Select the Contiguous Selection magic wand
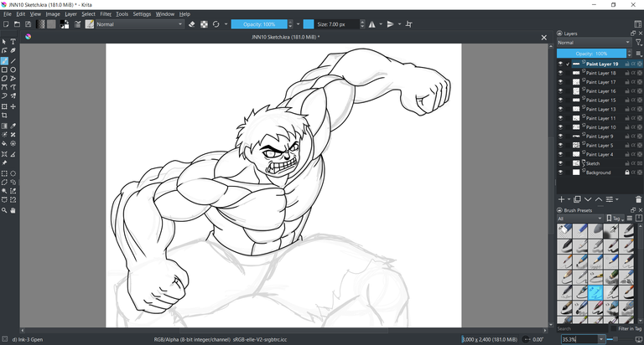The image size is (644, 345). tap(4, 191)
